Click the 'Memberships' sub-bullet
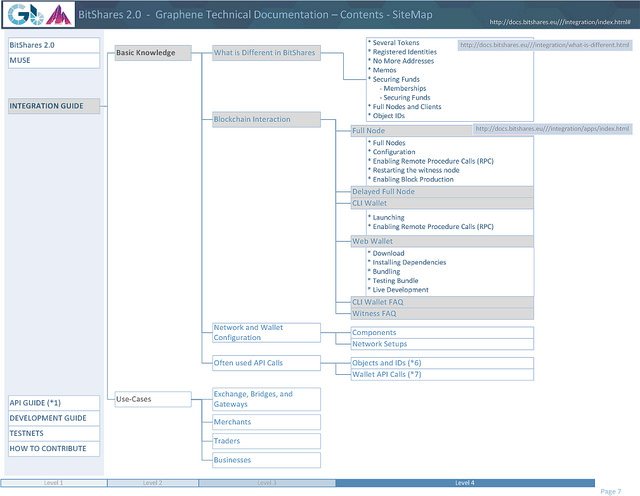The image size is (640, 496). [x=403, y=88]
